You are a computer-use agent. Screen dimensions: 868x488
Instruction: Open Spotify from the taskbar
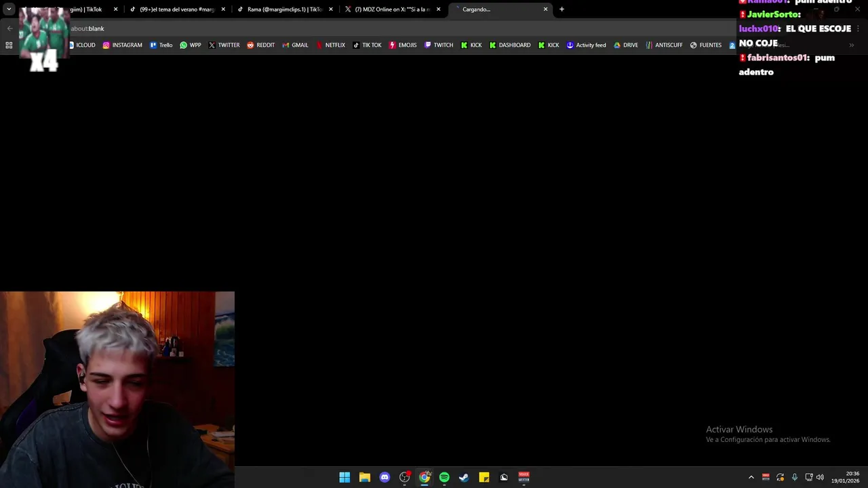click(x=444, y=477)
